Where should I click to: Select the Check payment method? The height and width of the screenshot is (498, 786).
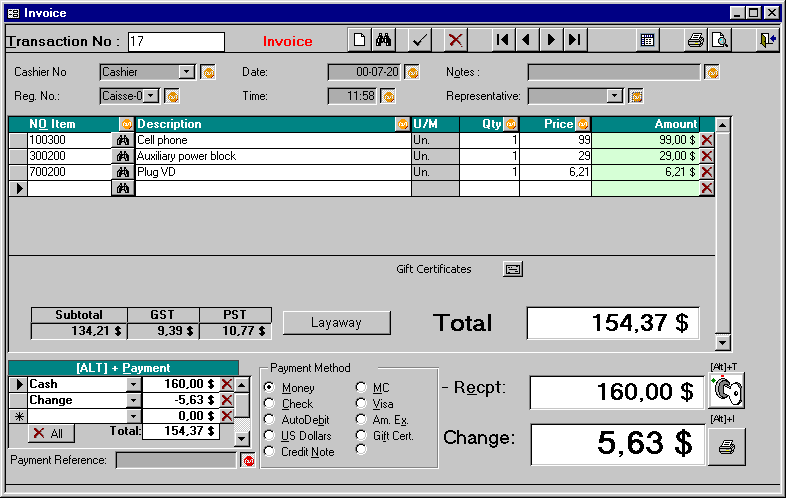tap(269, 404)
